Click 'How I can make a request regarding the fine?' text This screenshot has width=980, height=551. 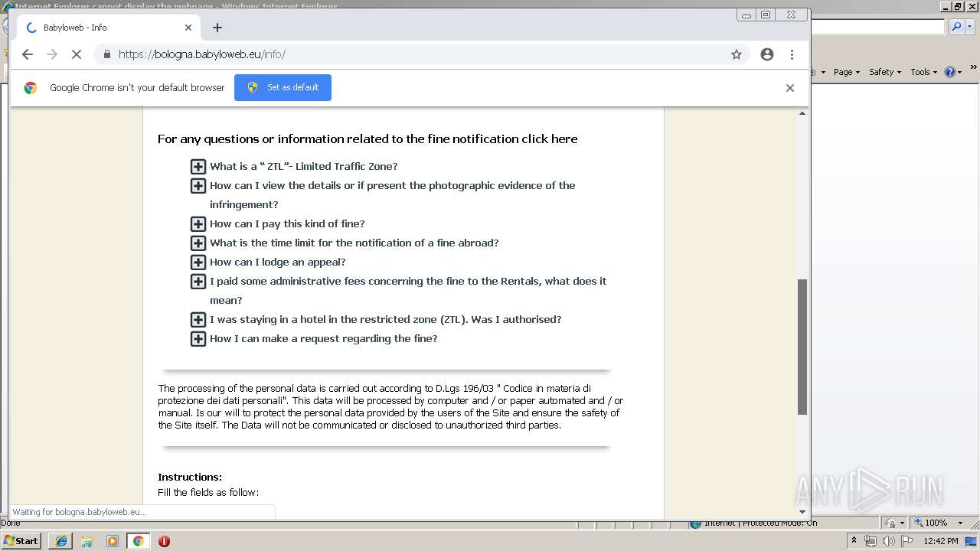[x=324, y=338]
